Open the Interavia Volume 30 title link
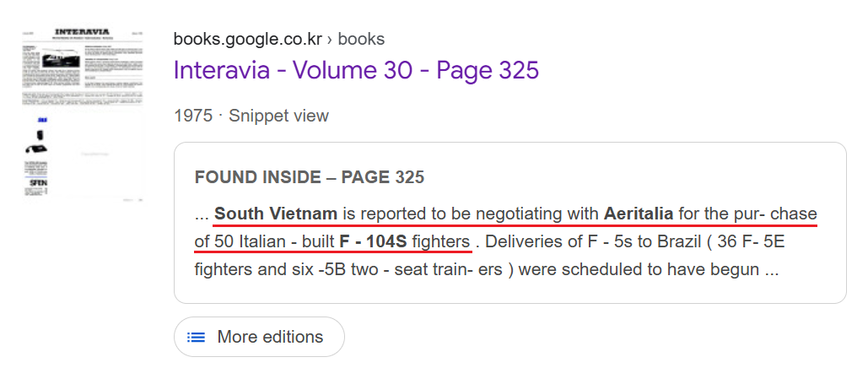Image resolution: width=868 pixels, height=368 pixels. [x=355, y=70]
